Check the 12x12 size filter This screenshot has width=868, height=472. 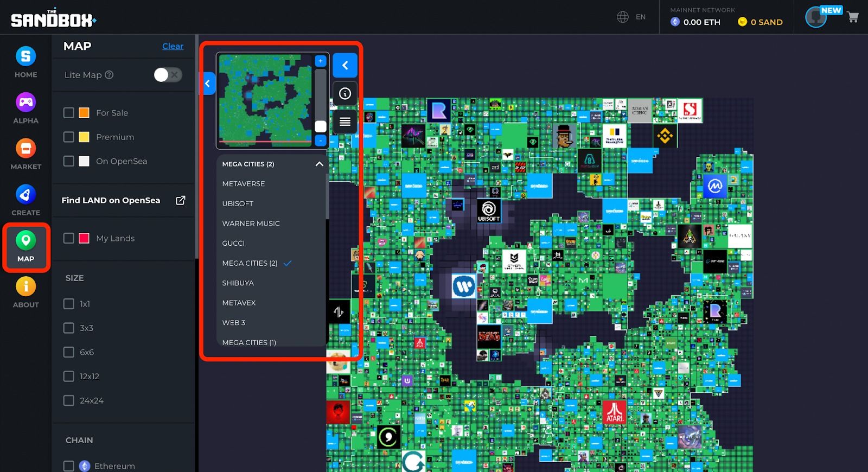point(69,376)
